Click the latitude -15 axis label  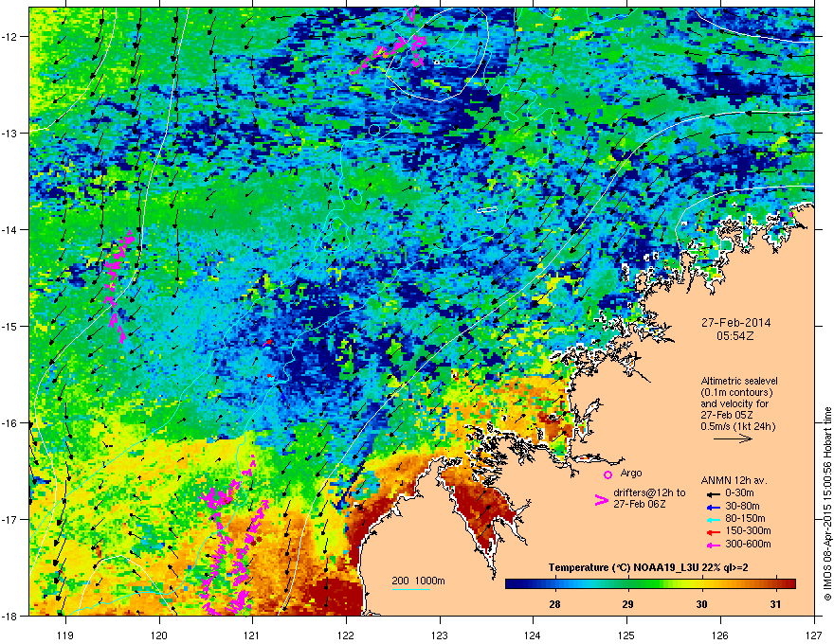pyautogui.click(x=10, y=326)
